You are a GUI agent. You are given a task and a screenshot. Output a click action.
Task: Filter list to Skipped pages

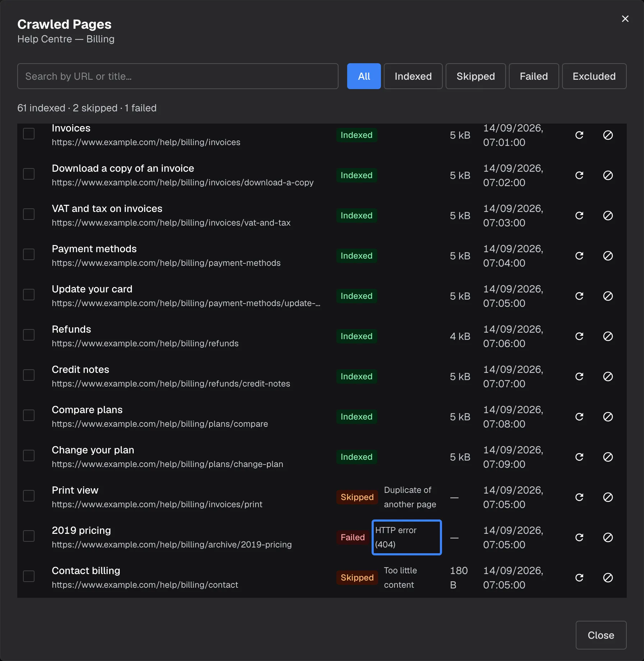pos(475,76)
